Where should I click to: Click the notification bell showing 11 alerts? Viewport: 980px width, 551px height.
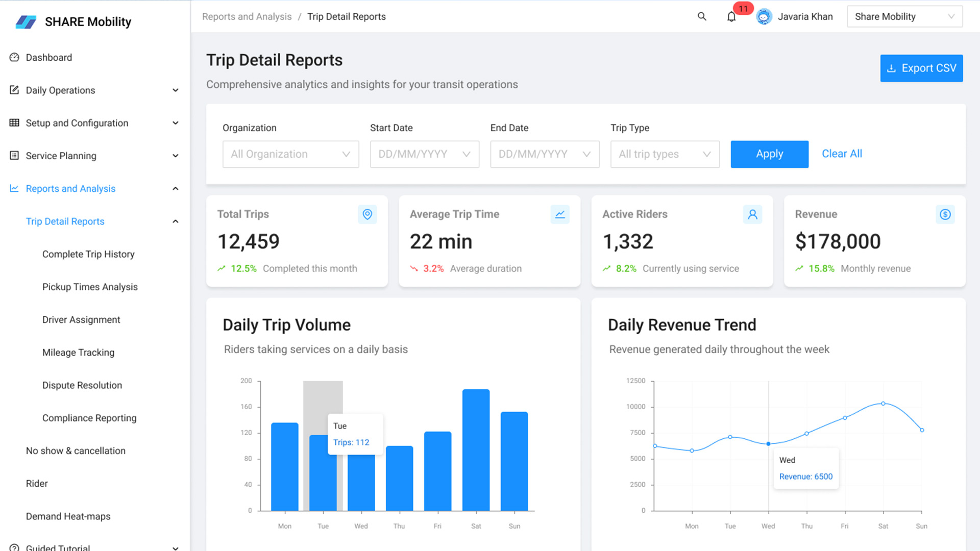click(732, 16)
